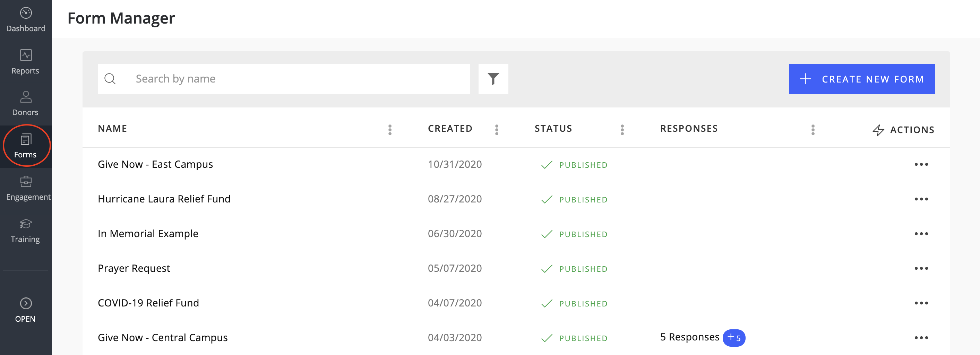
Task: Click Create New Form button
Action: point(861,79)
